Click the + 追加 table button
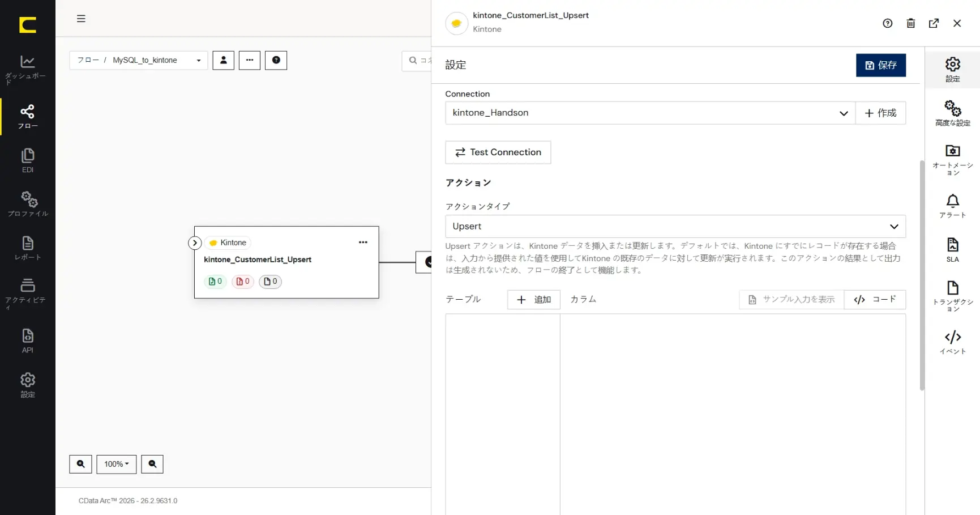The height and width of the screenshot is (515, 980). [534, 300]
